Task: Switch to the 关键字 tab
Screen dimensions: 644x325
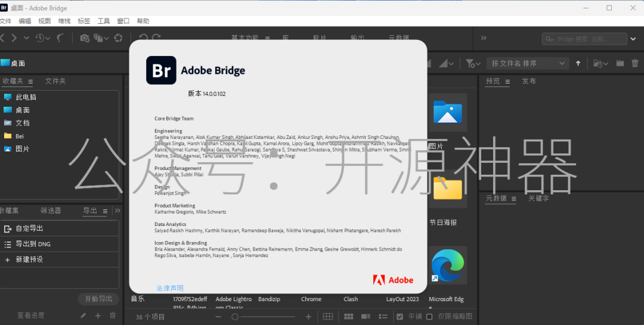Action: (x=538, y=199)
